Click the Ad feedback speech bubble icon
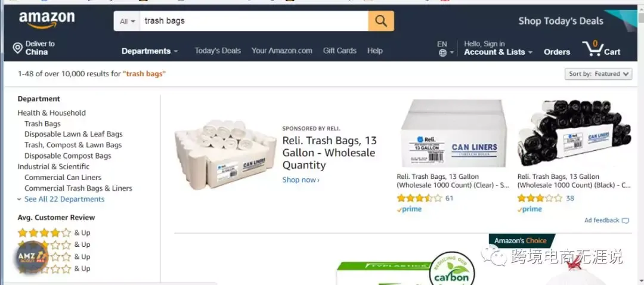644x285 pixels. [x=625, y=221]
